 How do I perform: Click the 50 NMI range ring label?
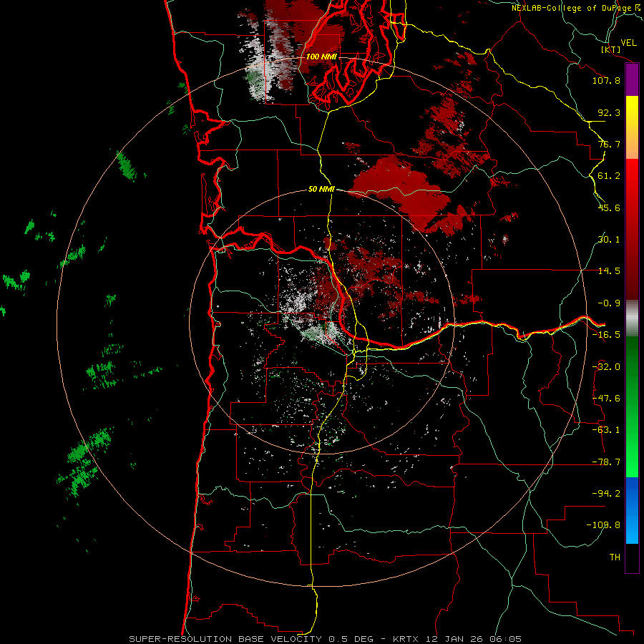click(321, 190)
